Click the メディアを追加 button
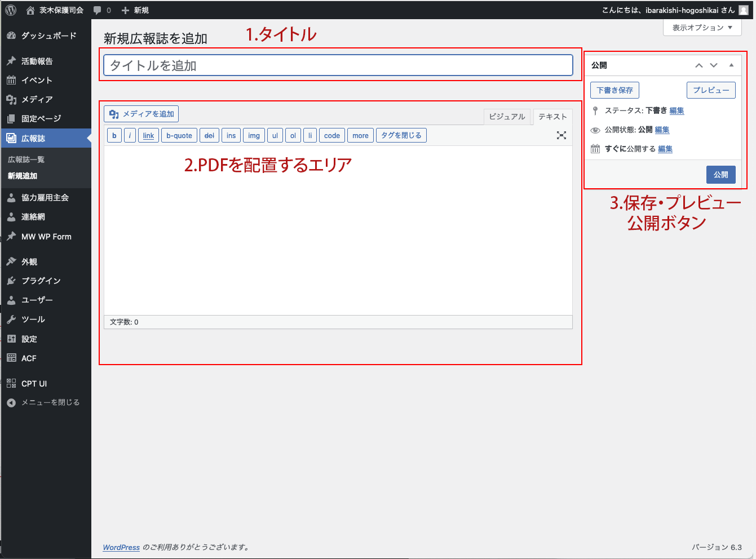This screenshot has width=756, height=559. [142, 114]
